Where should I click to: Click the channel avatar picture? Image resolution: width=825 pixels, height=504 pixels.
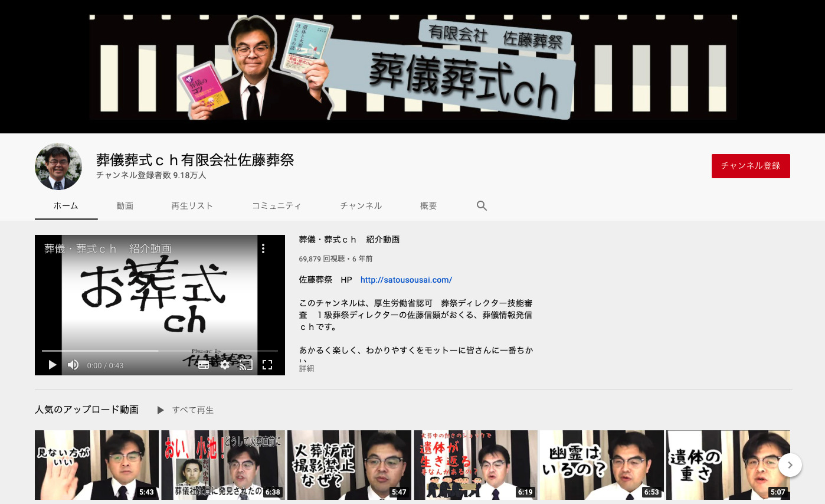coord(58,166)
